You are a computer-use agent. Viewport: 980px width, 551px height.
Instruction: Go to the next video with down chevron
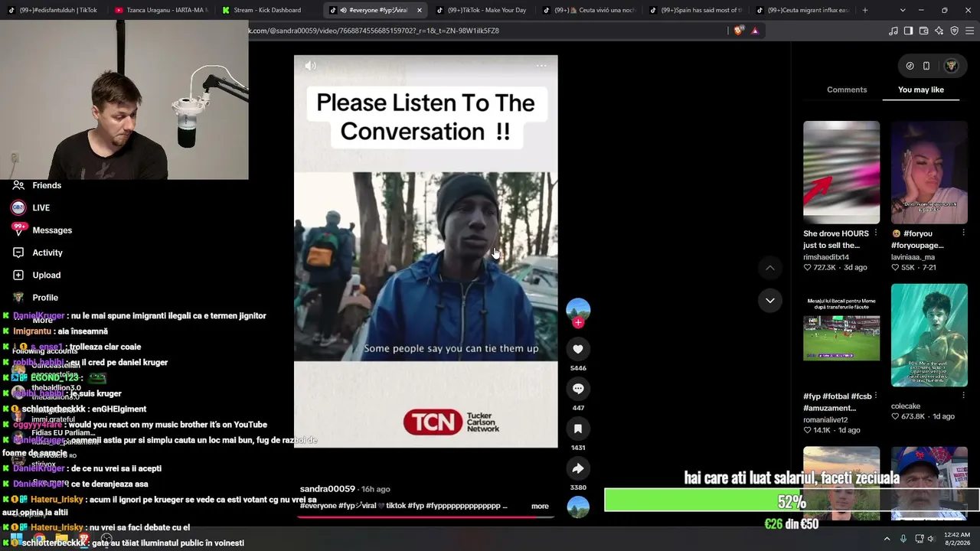pyautogui.click(x=770, y=300)
